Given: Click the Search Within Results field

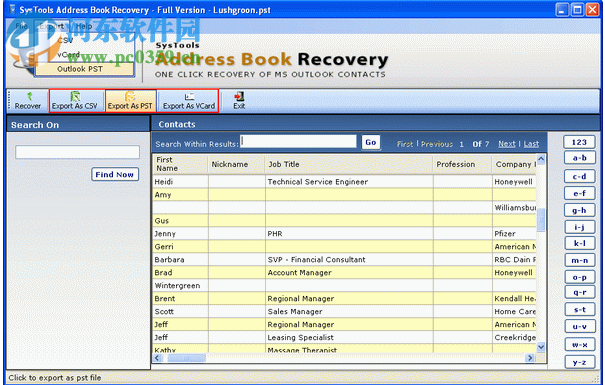Looking at the screenshot, I should pos(298,141).
